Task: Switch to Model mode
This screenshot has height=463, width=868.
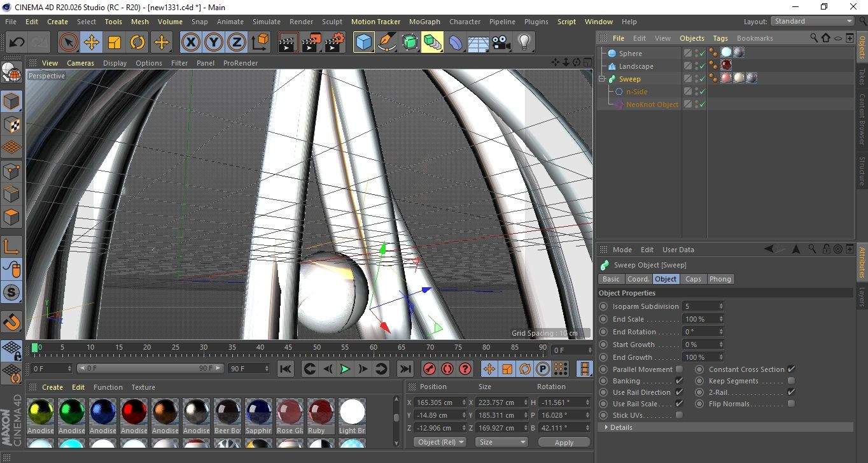Action: (12, 101)
